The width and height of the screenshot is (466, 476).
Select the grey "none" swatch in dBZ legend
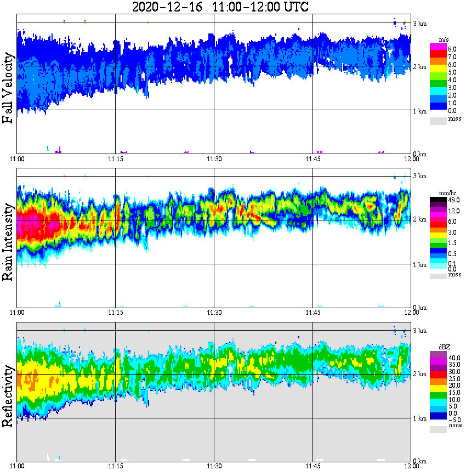(x=439, y=429)
